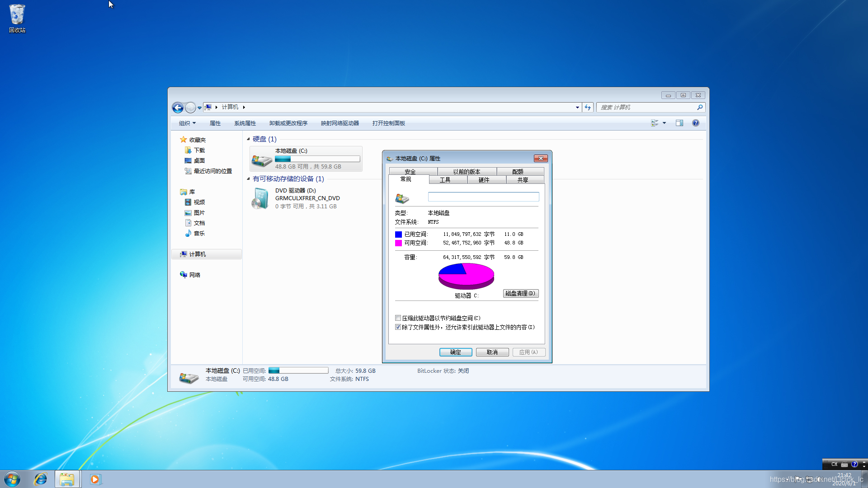Expand the change view options arrow
This screenshot has height=488, width=868.
coord(664,123)
